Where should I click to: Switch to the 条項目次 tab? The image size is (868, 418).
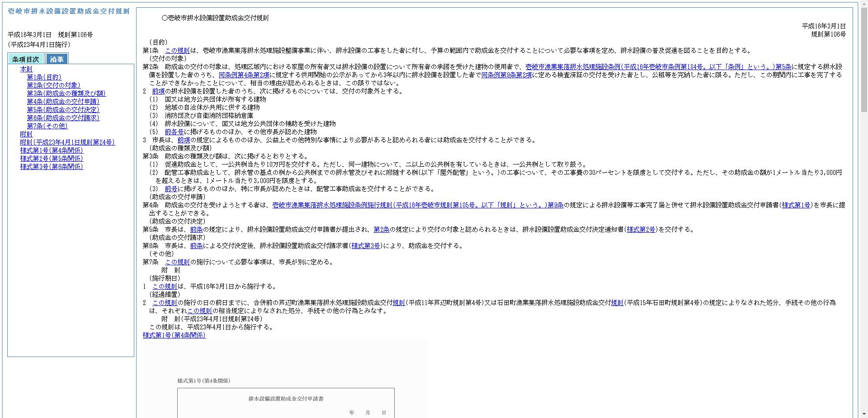tap(25, 59)
